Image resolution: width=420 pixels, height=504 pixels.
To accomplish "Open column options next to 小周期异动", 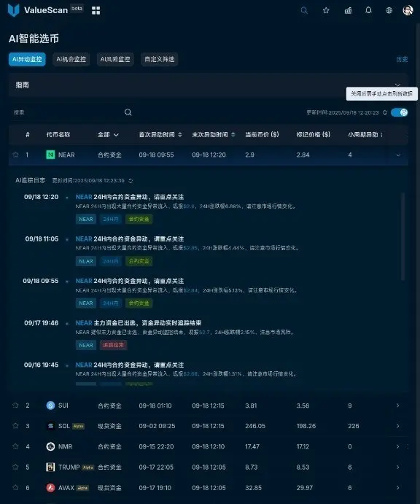I will coord(382,135).
